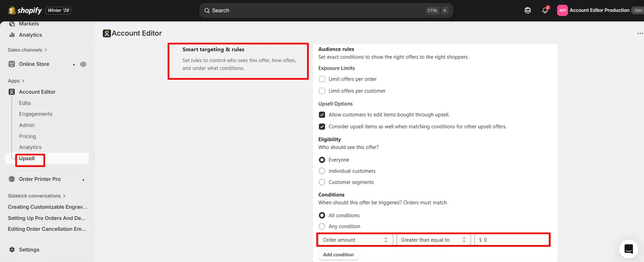Click the Settings gear icon
The image size is (644, 262).
click(12, 250)
